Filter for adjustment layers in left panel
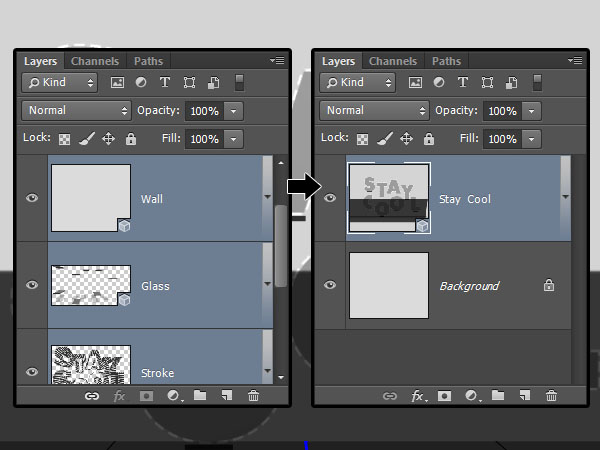 [141, 83]
